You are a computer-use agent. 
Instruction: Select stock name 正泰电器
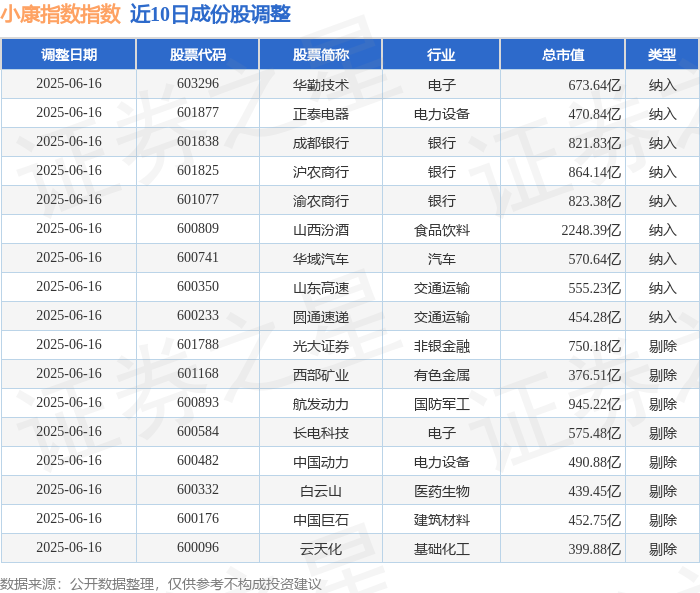[x=321, y=113]
